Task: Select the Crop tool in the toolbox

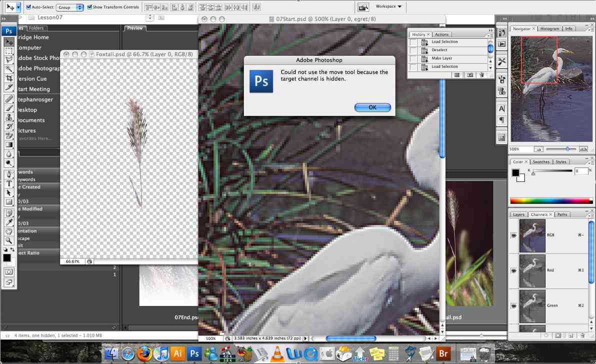Action: [9, 78]
